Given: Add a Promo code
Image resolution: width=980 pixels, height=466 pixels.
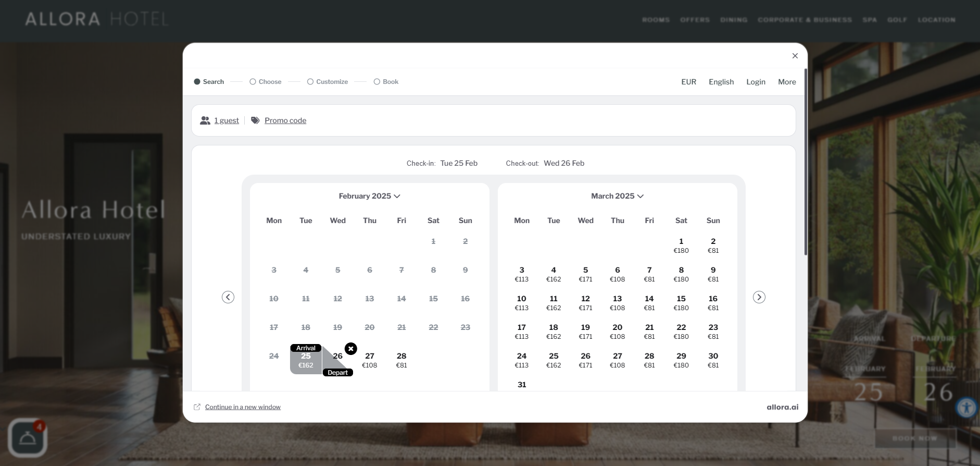Looking at the screenshot, I should coord(285,120).
